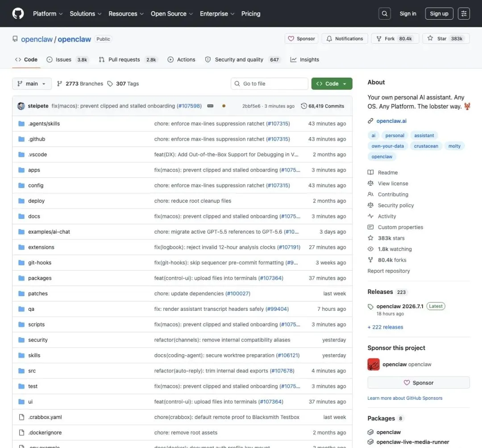Open the git-hooks folder
The height and width of the screenshot is (448, 482).
point(40,263)
